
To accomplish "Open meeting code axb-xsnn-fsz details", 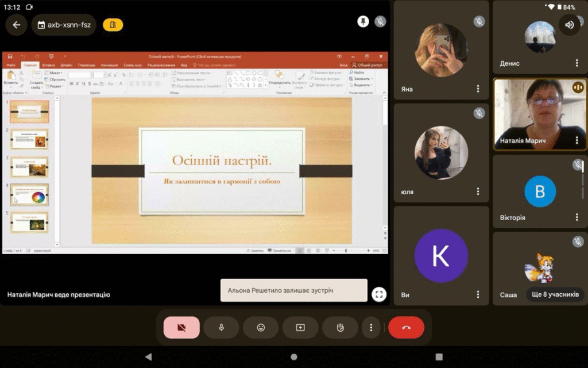I will (64, 25).
